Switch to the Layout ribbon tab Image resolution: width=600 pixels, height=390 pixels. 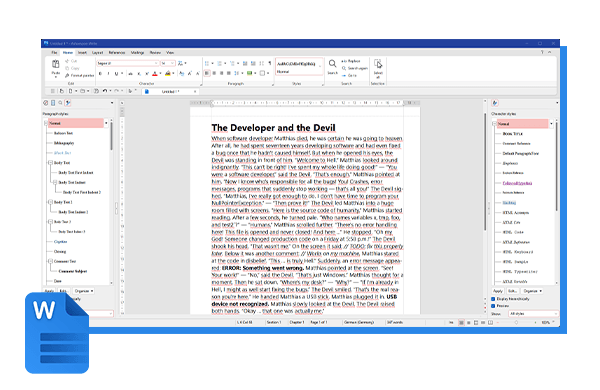pos(98,52)
